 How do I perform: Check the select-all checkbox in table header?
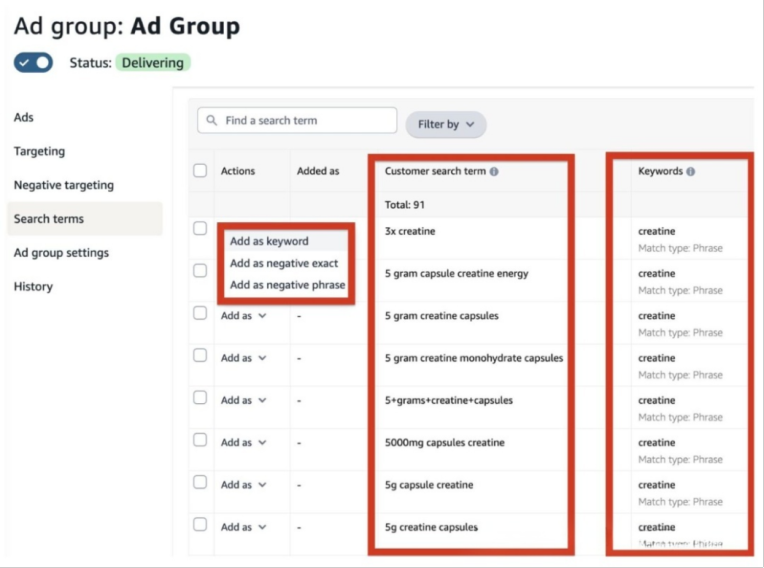pos(200,171)
